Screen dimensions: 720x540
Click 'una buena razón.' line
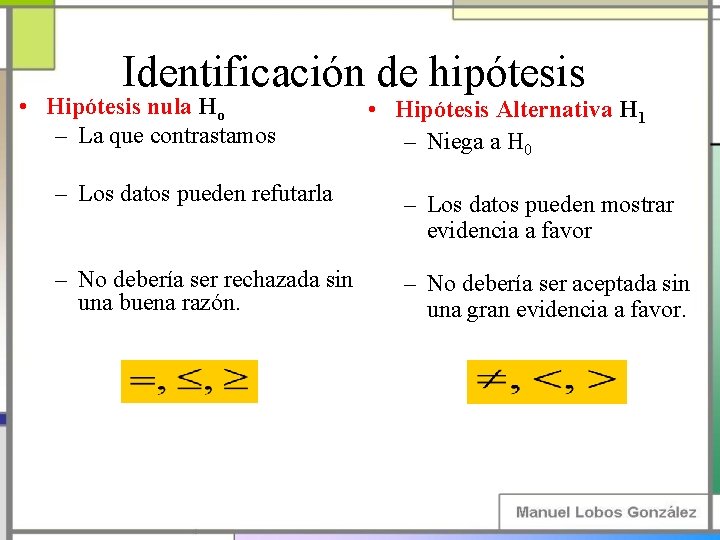[x=159, y=303]
